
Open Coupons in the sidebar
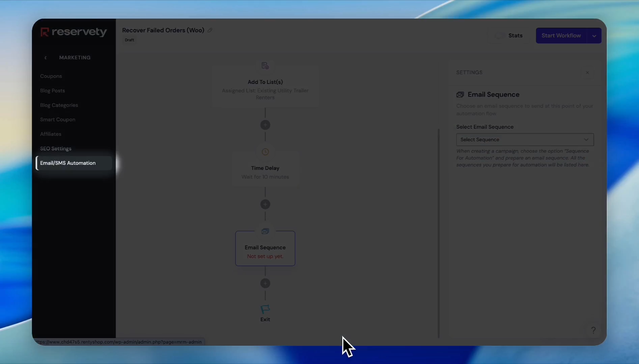click(x=51, y=76)
